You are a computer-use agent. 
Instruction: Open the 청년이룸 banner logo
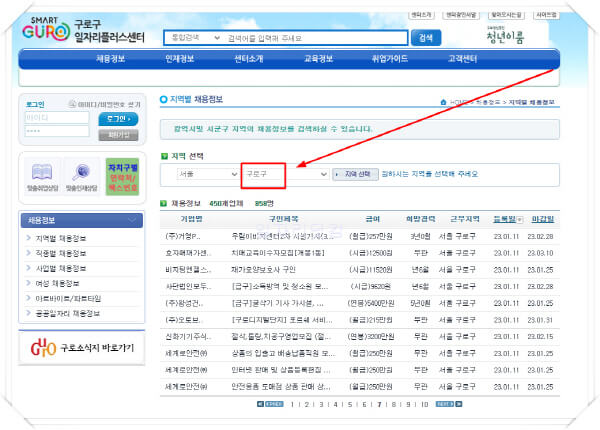tap(505, 36)
